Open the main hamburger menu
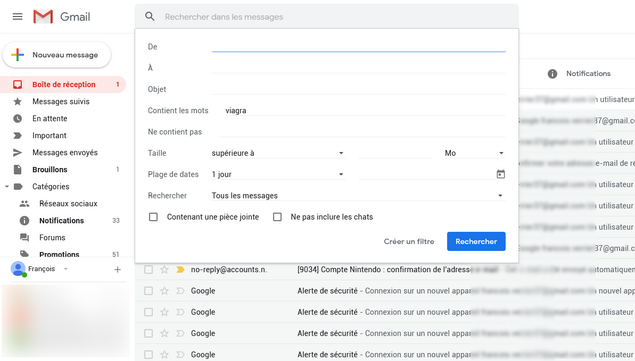The width and height of the screenshot is (635, 361). (x=17, y=17)
